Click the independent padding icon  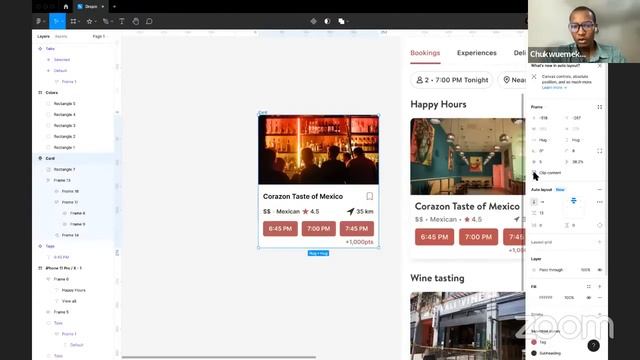[x=600, y=225]
